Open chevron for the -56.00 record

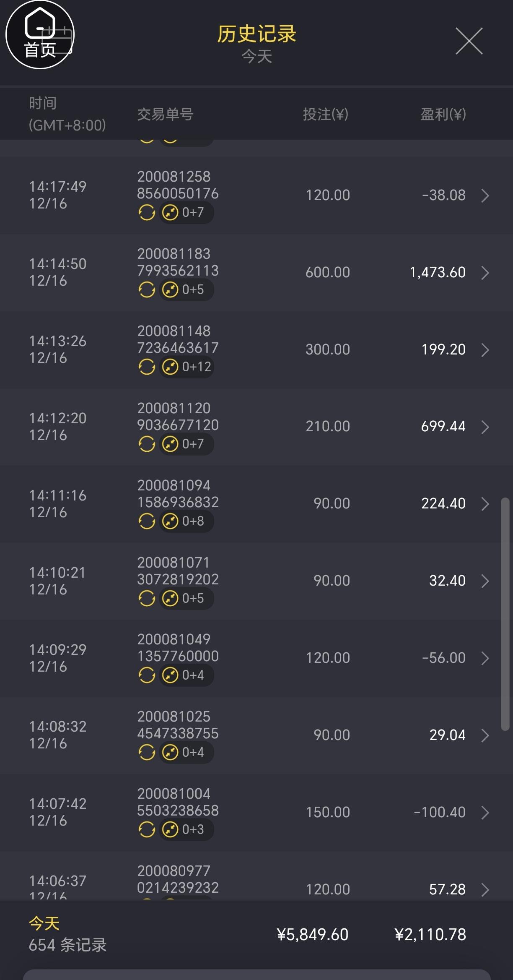(x=485, y=658)
